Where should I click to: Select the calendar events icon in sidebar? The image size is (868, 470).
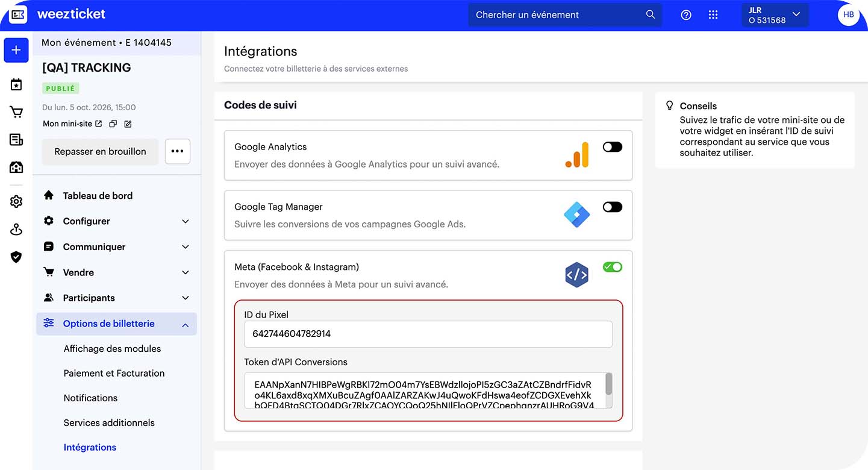(x=16, y=84)
